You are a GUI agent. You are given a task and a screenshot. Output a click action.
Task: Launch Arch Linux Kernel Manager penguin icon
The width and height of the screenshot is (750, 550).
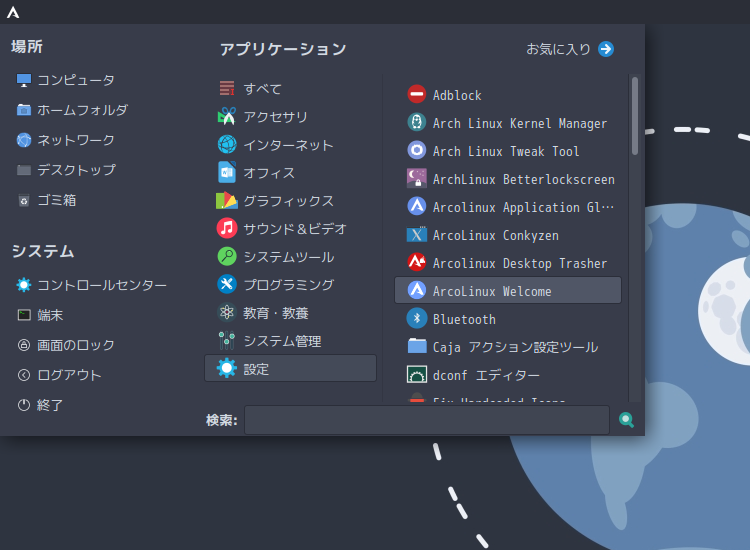417,122
